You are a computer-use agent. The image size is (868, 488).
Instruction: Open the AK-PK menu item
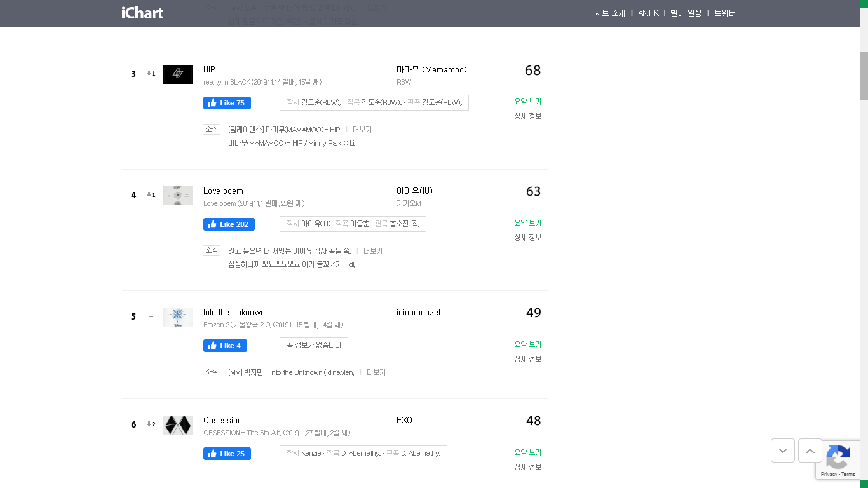coord(648,13)
